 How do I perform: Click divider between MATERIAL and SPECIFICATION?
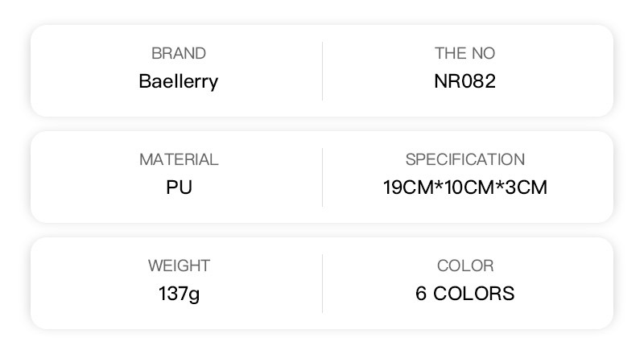tap(323, 178)
